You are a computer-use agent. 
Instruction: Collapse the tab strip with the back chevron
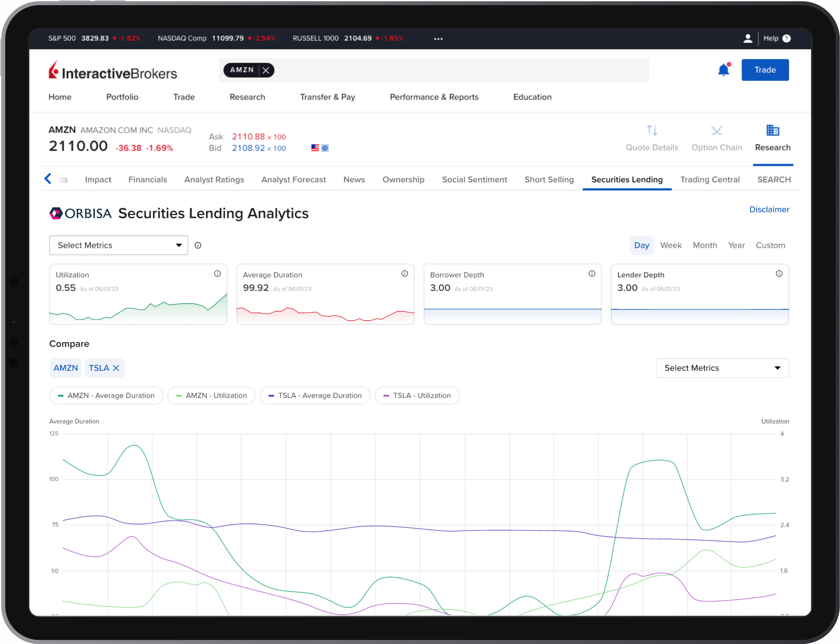[x=48, y=179]
